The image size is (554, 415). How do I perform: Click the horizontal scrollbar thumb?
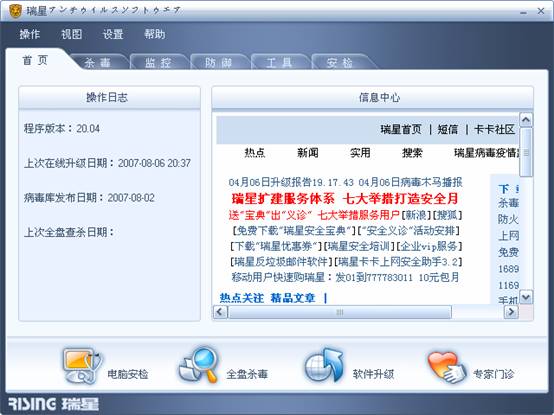pyautogui.click(x=340, y=312)
